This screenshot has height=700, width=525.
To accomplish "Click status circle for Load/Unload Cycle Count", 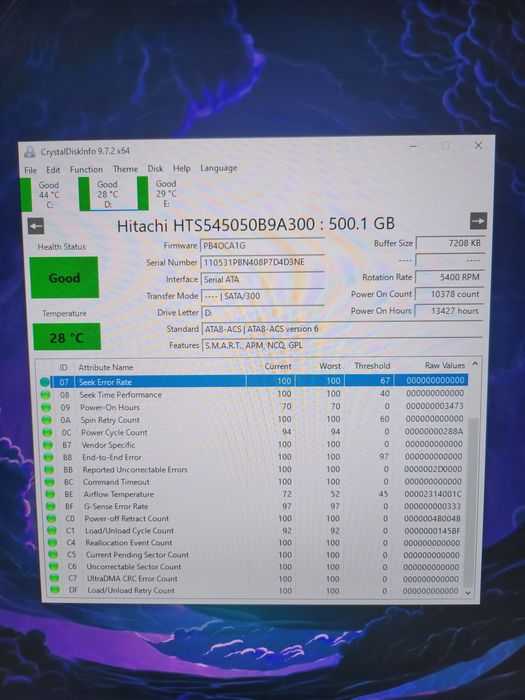I will [x=52, y=530].
